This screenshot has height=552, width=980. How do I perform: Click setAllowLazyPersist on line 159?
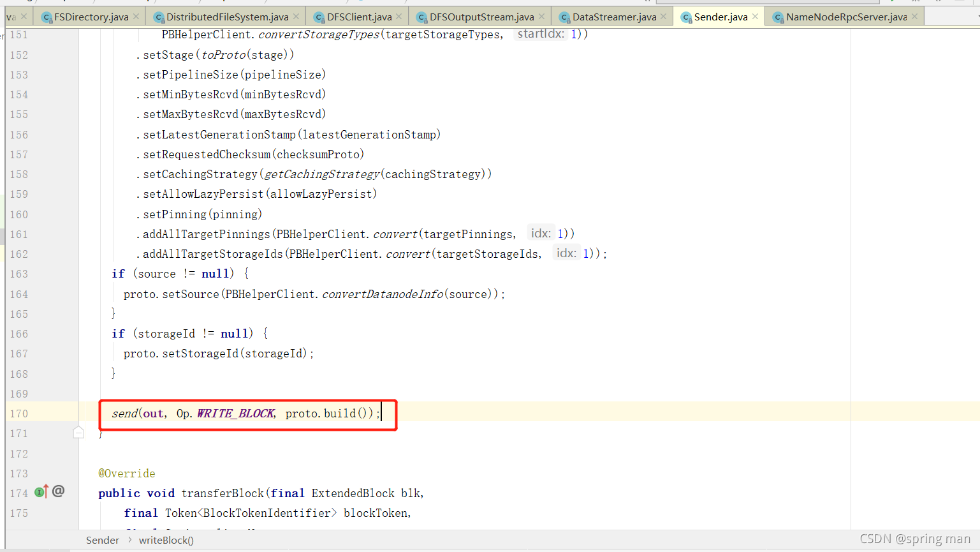pos(203,194)
